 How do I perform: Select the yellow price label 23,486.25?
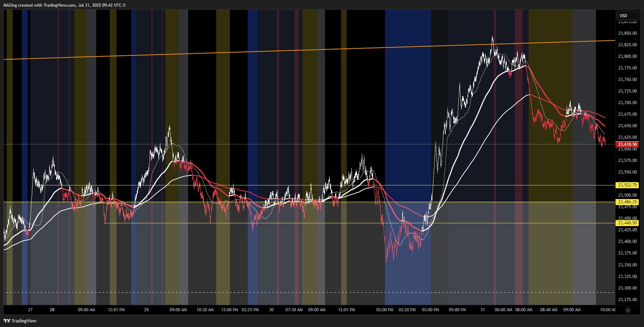click(x=627, y=202)
